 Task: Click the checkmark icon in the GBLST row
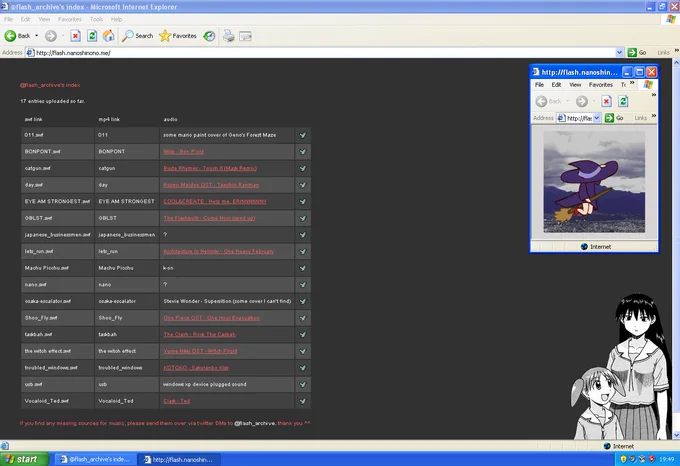tap(303, 218)
